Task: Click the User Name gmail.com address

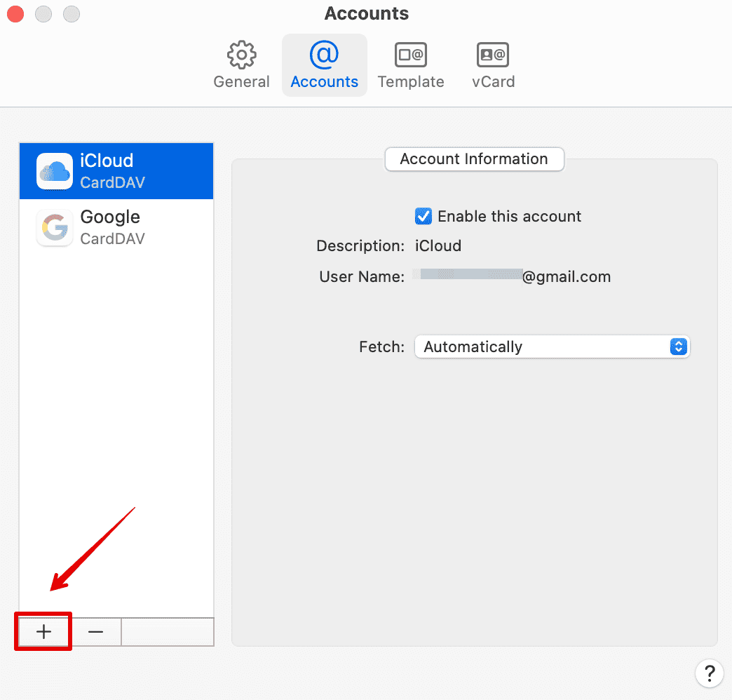Action: click(x=512, y=277)
